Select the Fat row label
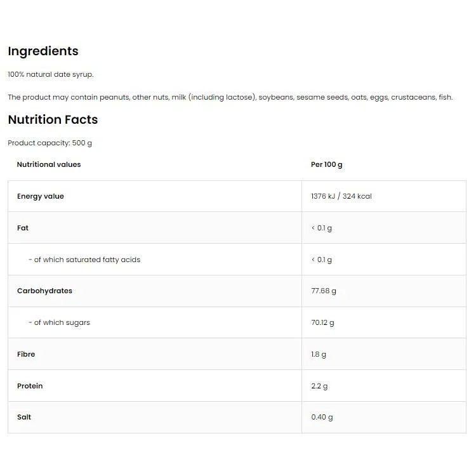Viewport: 476px width, 476px height. (x=23, y=228)
